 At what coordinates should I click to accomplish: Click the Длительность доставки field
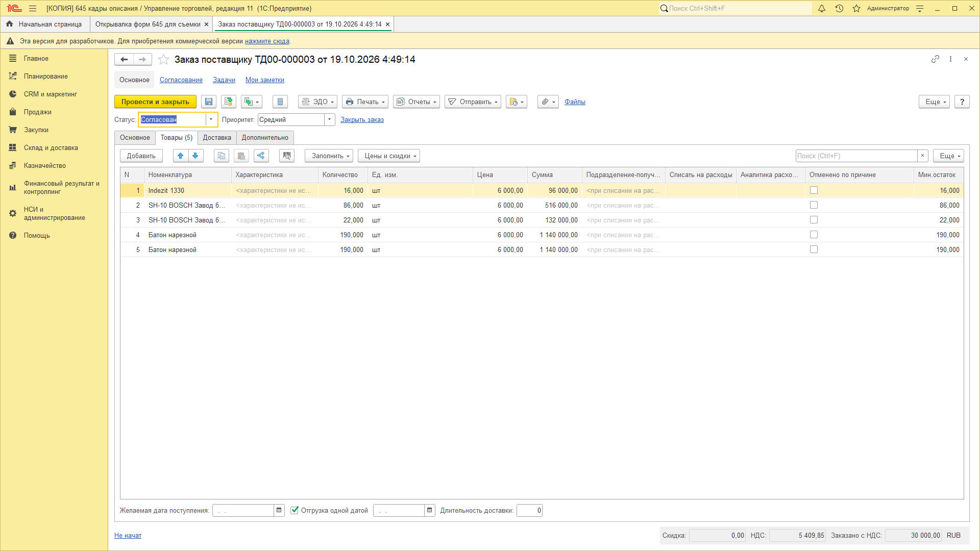coord(529,511)
